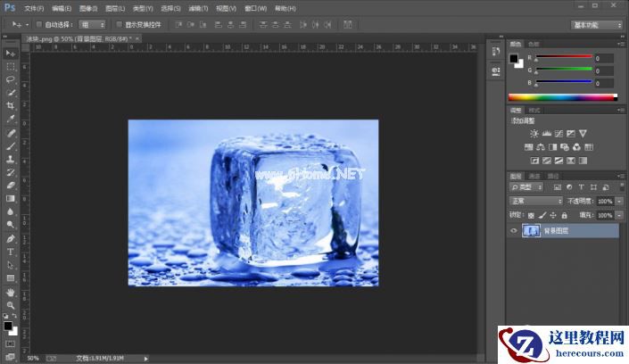Toggle lock all padlock icon

565,216
